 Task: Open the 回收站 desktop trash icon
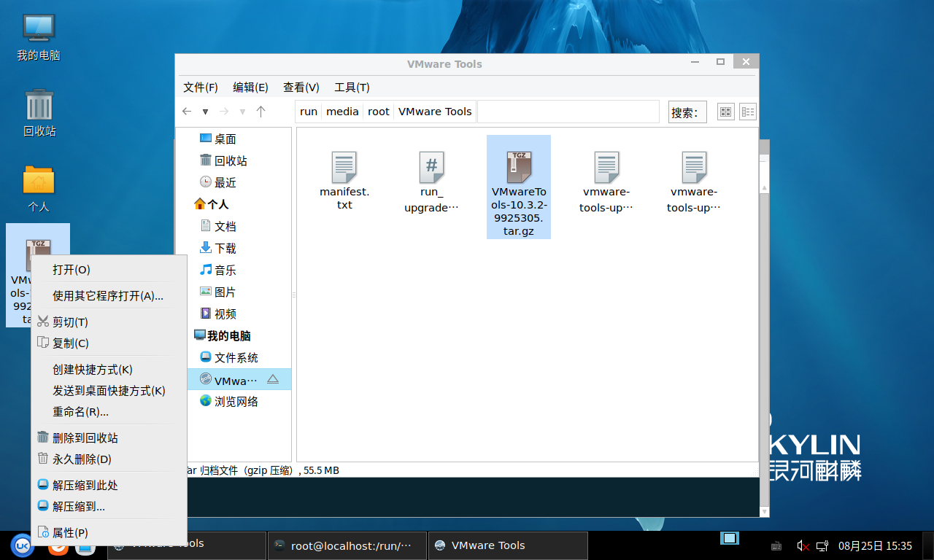tap(39, 113)
